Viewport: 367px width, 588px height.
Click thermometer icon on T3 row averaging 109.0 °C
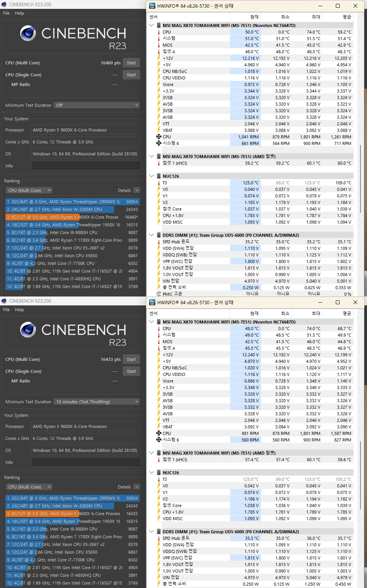(158, 183)
